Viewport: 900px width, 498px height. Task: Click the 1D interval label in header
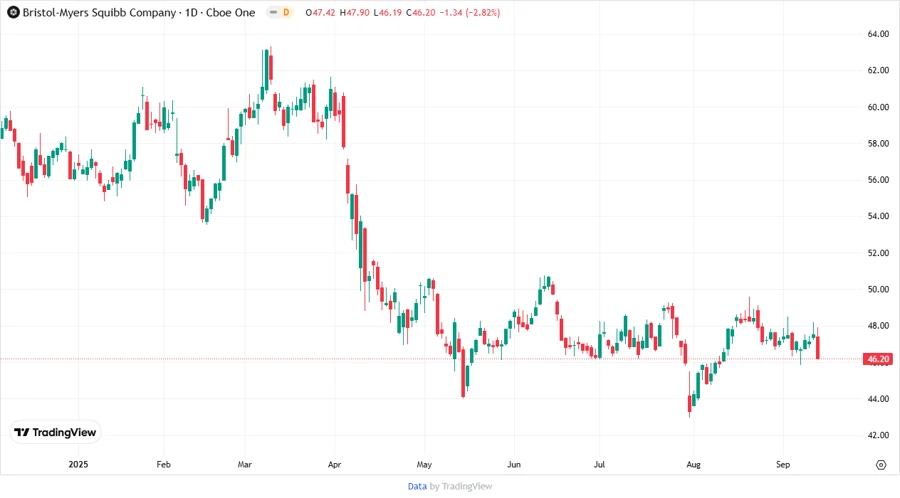[x=191, y=13]
